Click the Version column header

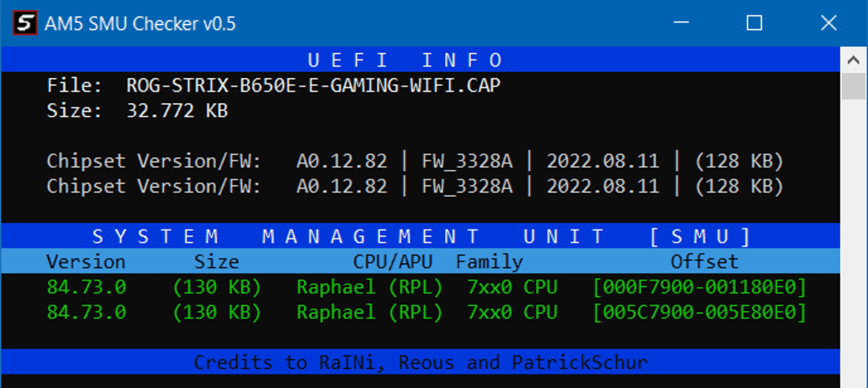86,262
